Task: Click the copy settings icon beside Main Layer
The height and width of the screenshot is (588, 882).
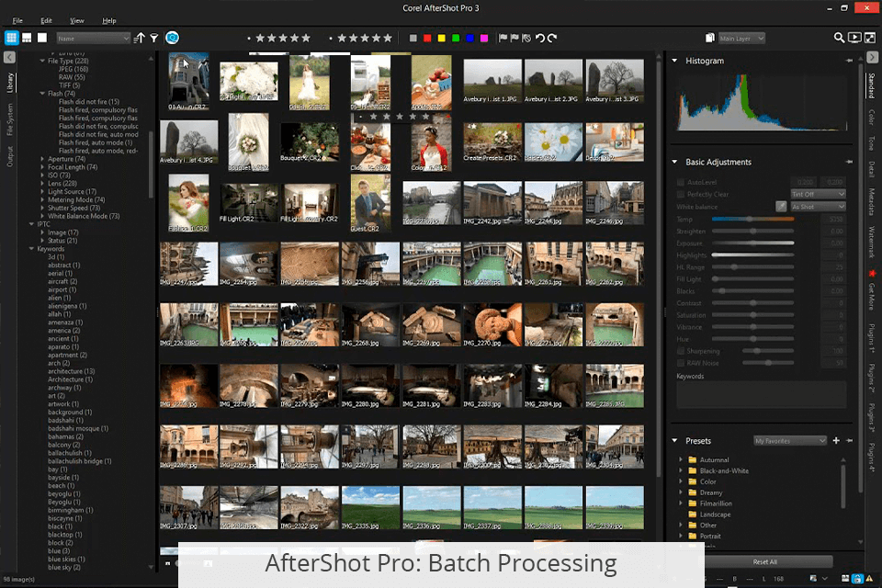Action: pos(710,38)
